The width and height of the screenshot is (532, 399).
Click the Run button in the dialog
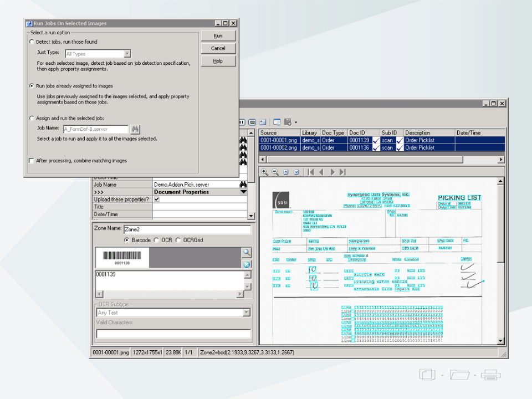[x=218, y=35]
